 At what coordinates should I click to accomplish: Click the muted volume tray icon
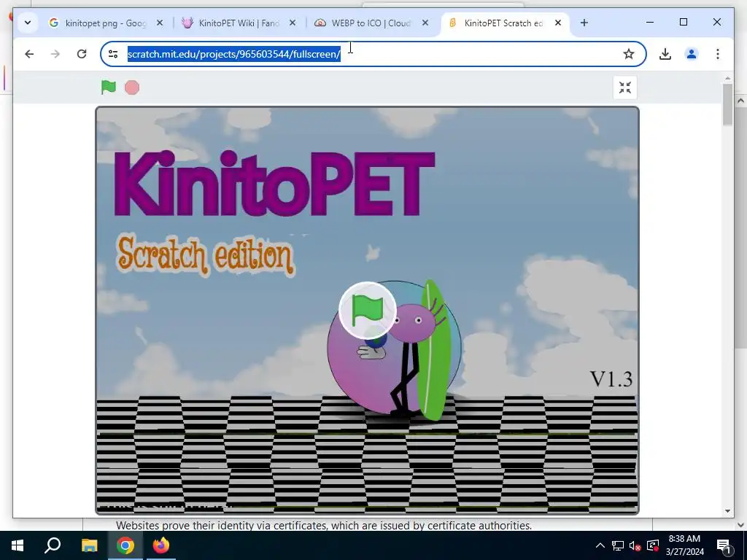pos(635,545)
